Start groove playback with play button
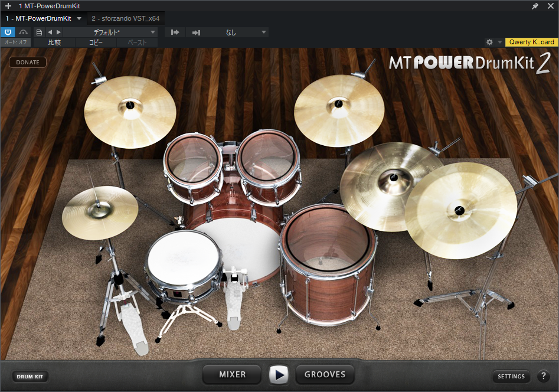 pos(279,375)
